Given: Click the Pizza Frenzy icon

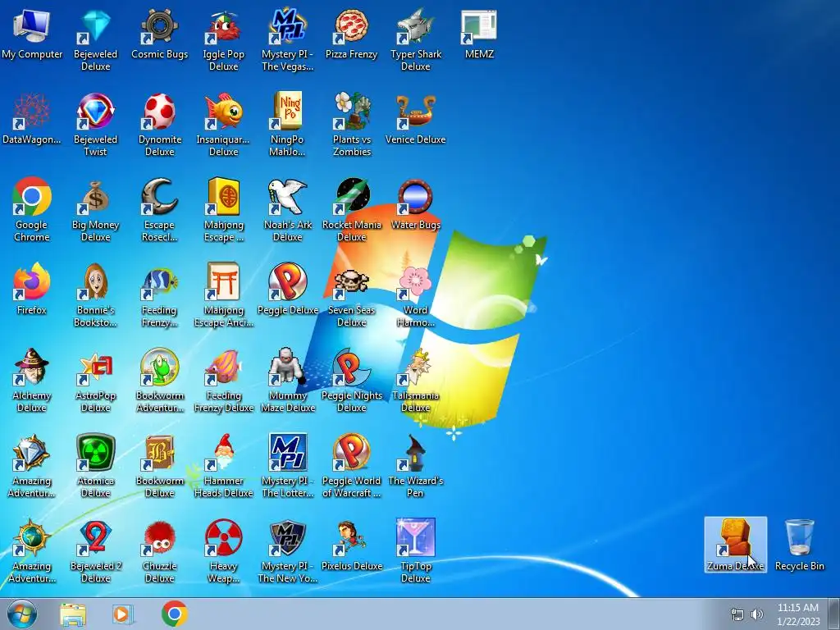Looking at the screenshot, I should click(x=351, y=27).
